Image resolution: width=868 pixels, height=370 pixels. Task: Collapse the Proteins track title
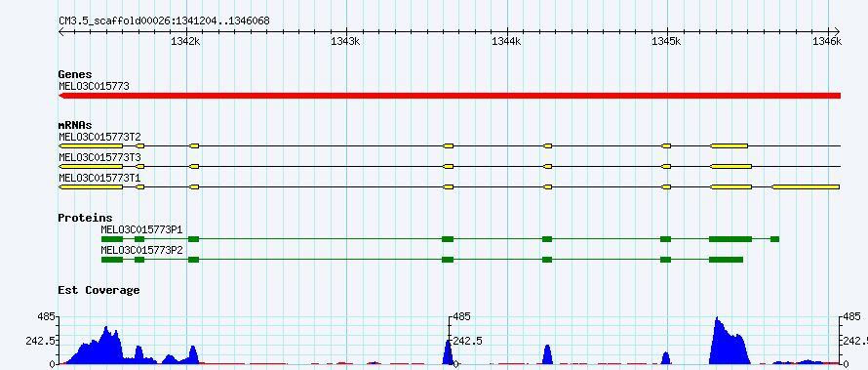[x=85, y=219]
